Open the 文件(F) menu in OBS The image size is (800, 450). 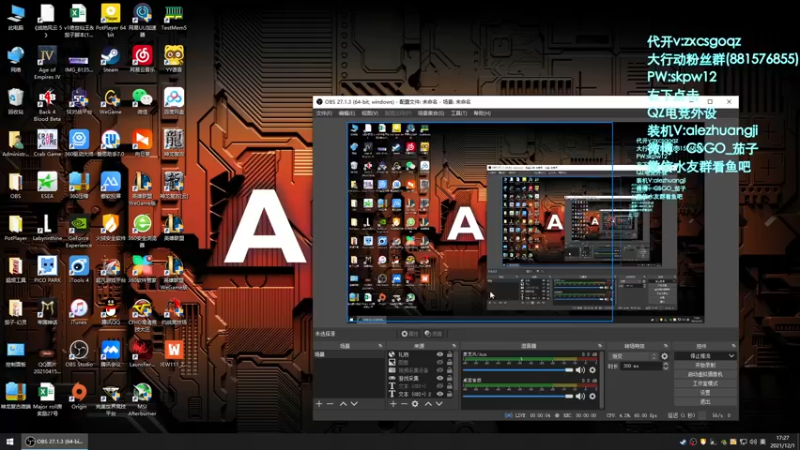[x=324, y=113]
